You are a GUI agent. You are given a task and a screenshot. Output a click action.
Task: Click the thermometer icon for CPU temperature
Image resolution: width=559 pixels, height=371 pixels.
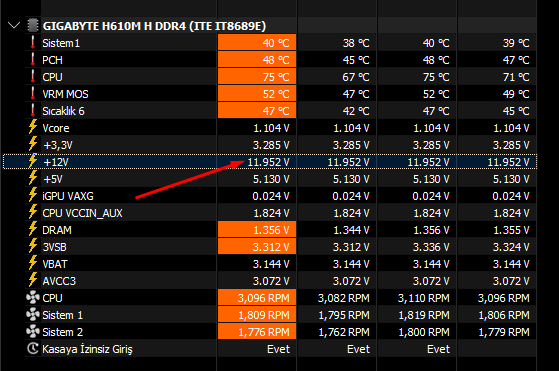pos(33,77)
